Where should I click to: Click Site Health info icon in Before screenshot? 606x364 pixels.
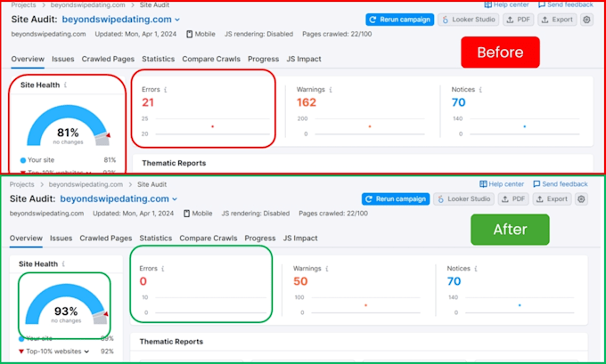click(x=65, y=85)
